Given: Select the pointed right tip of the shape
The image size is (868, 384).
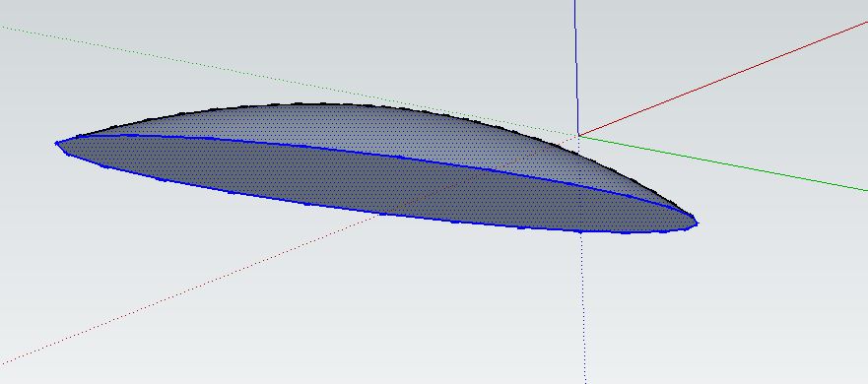Looking at the screenshot, I should coord(696,223).
